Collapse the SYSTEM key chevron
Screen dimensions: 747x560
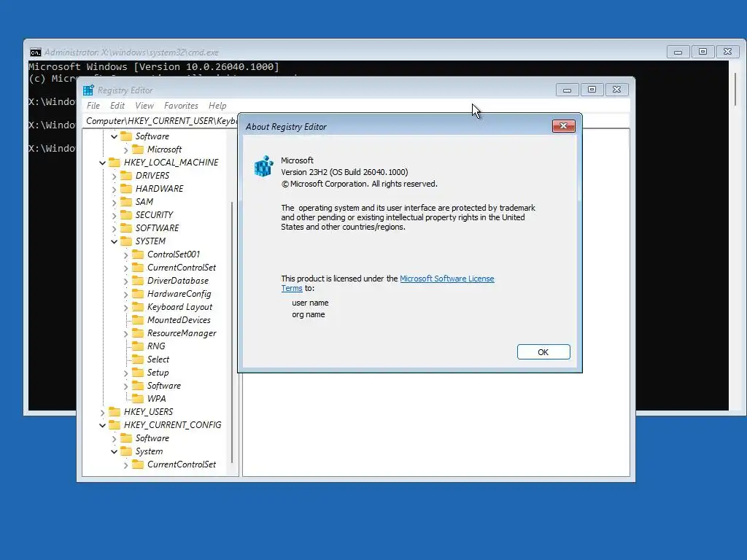tap(115, 241)
